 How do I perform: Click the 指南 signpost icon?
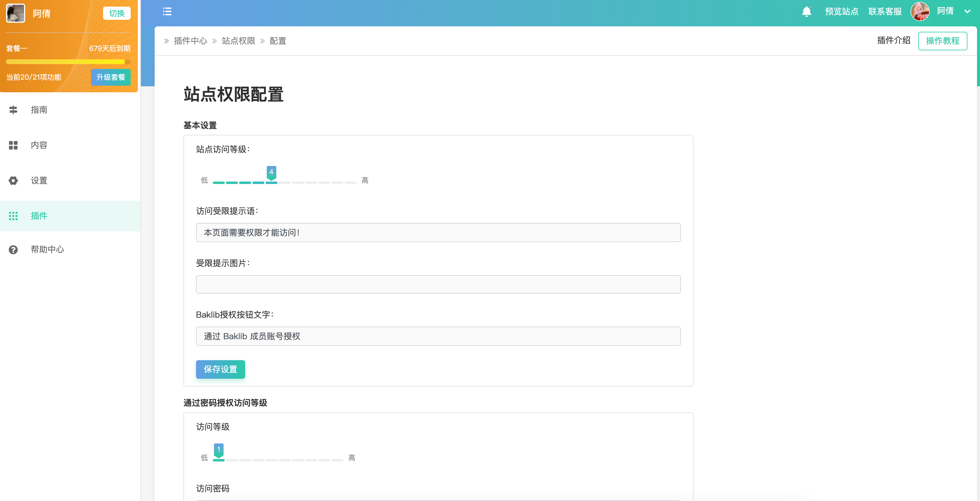(x=13, y=110)
